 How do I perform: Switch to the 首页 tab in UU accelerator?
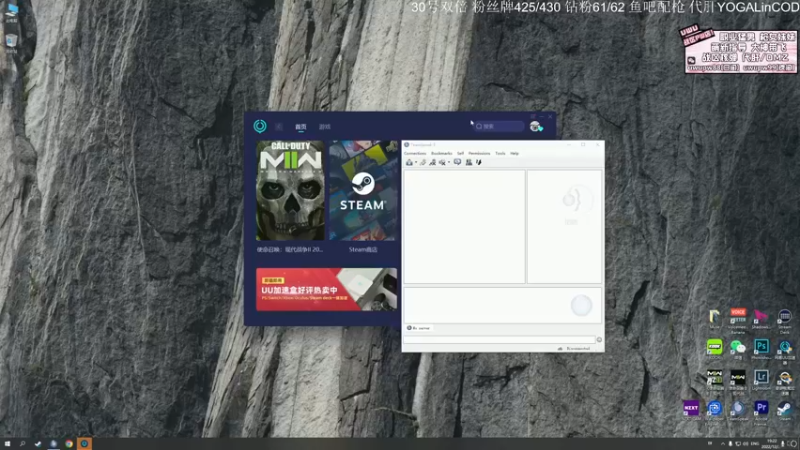click(x=301, y=127)
